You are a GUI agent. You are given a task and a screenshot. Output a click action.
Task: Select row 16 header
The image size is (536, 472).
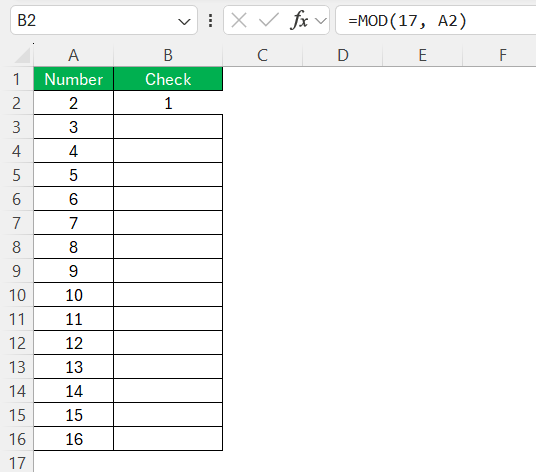pos(16,439)
